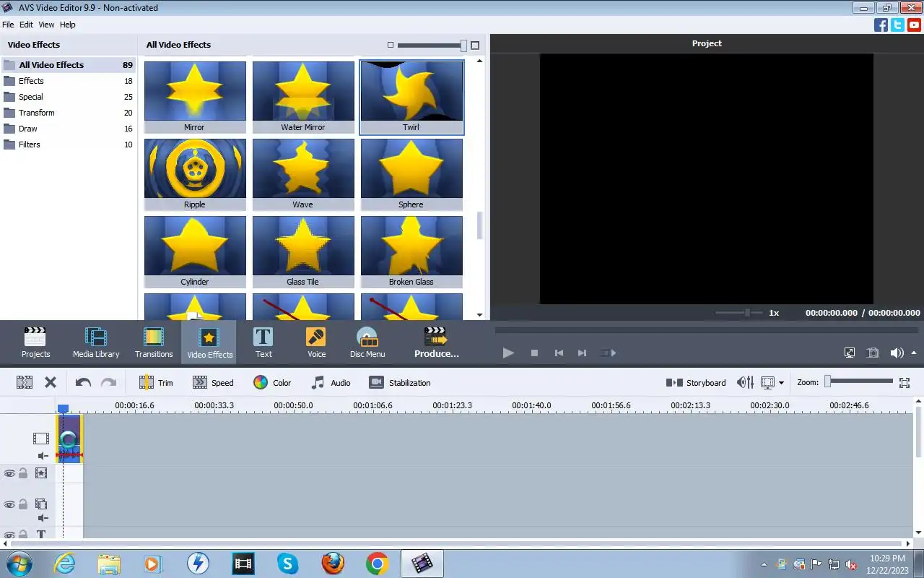Mute the main video track audio
This screenshot has height=578, width=924.
(x=43, y=456)
